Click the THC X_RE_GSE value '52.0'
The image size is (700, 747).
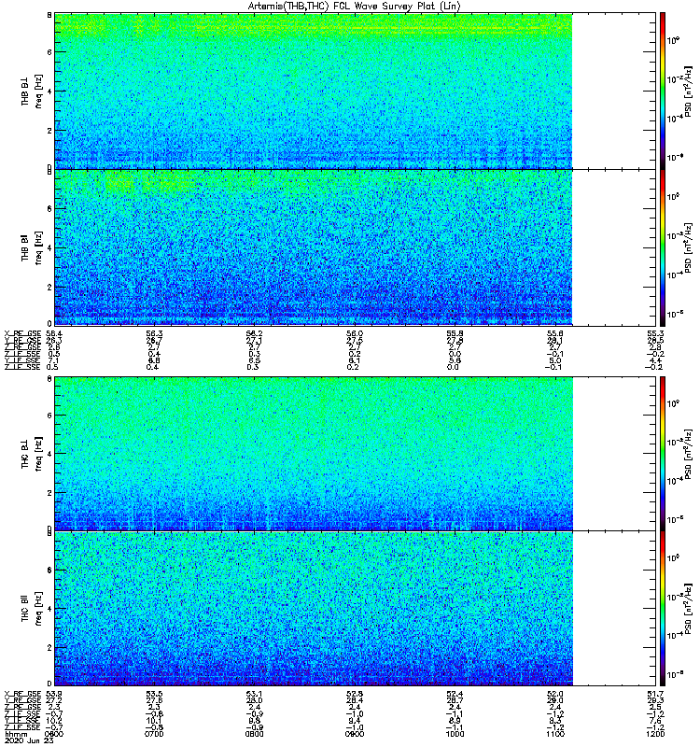click(555, 694)
